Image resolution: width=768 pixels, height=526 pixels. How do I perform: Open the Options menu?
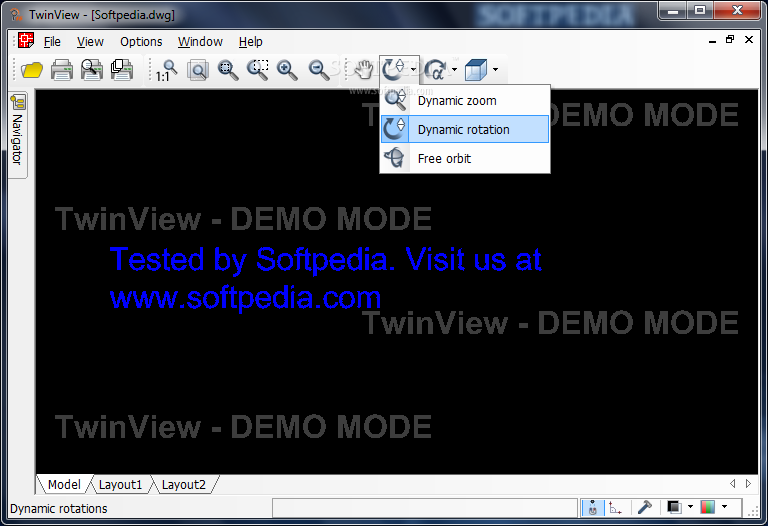coord(141,42)
